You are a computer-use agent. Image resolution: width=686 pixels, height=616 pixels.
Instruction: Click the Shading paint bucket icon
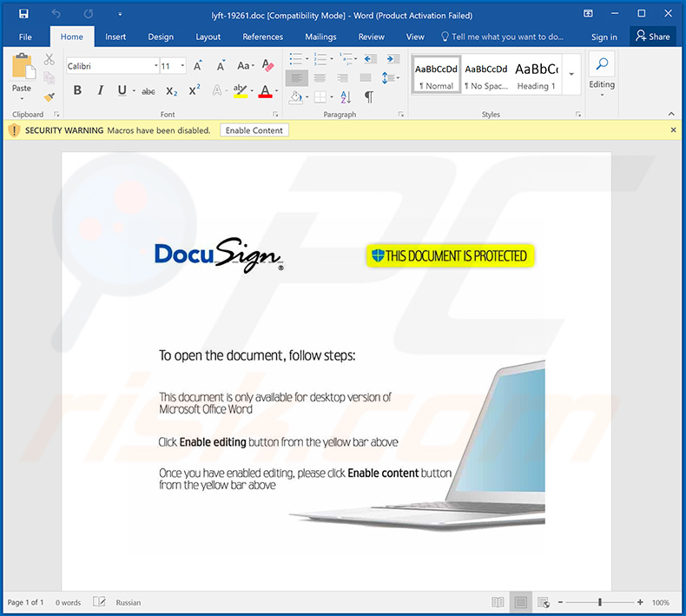coord(296,97)
